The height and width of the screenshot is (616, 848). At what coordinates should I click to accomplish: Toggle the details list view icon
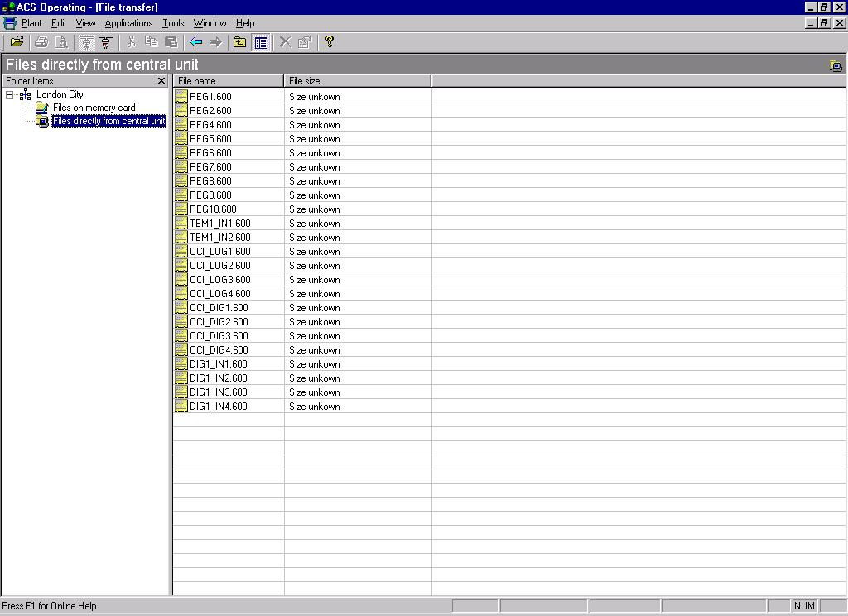click(x=261, y=41)
